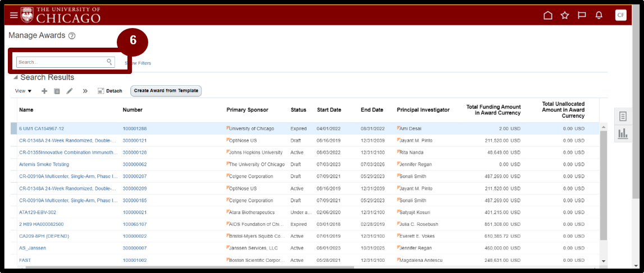
Task: Focus the Search input field
Action: (65, 62)
